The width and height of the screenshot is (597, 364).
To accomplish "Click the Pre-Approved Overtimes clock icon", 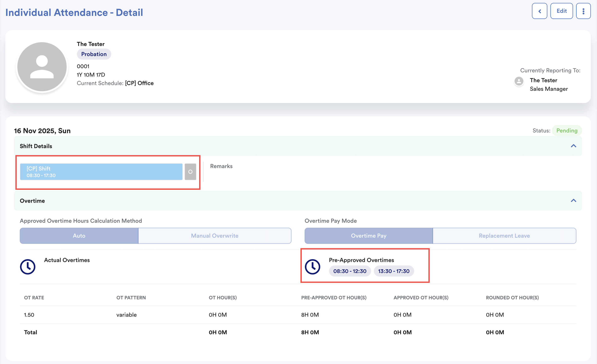I will (x=312, y=267).
